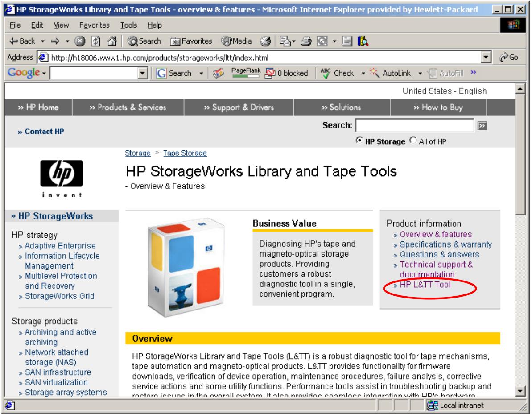Image resolution: width=532 pixels, height=418 pixels.
Task: Open the Help menu
Action: pyautogui.click(x=155, y=25)
